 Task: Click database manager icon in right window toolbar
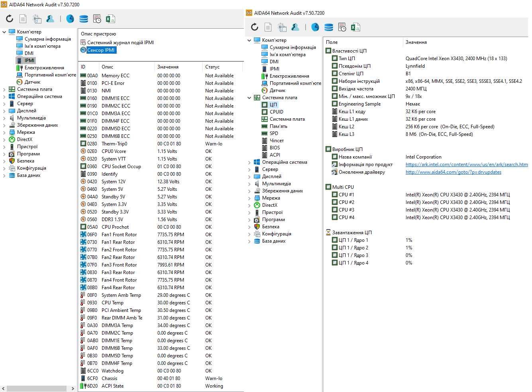[x=329, y=27]
